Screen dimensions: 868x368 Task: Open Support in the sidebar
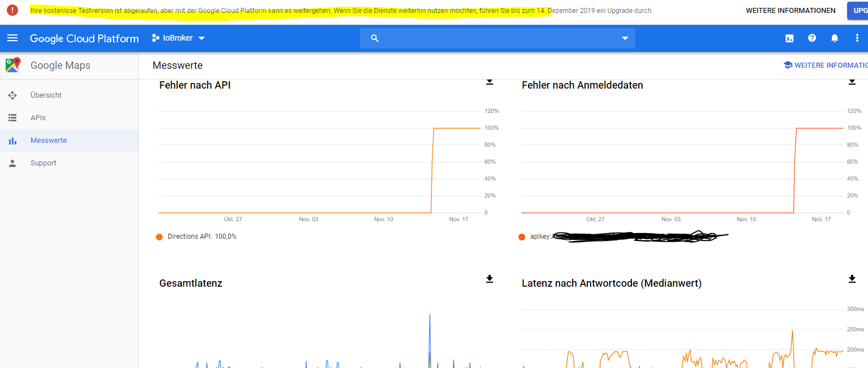coord(69,163)
